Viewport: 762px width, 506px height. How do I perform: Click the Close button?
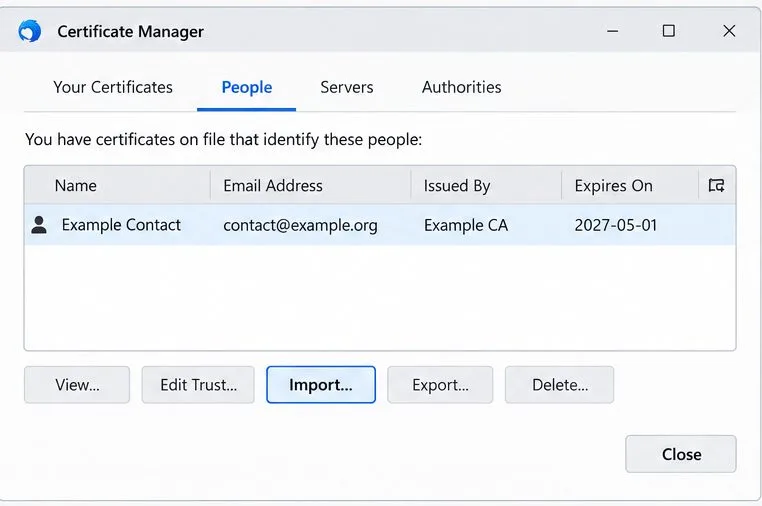click(x=681, y=454)
